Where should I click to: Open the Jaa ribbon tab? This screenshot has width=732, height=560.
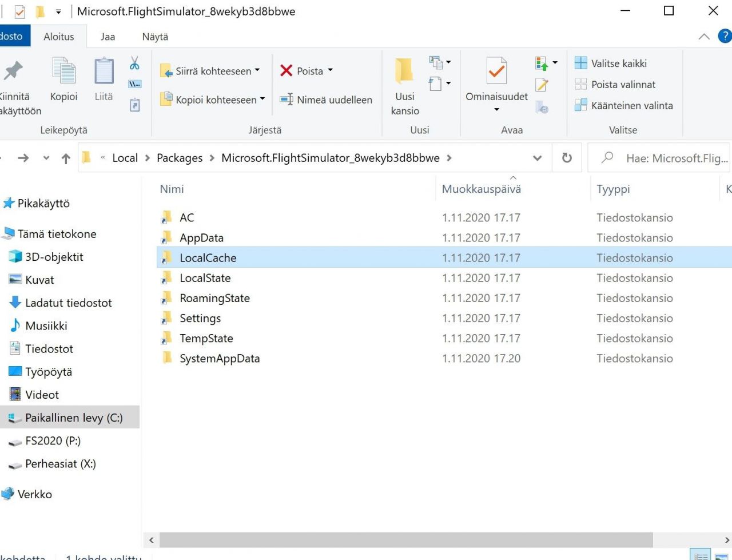[x=108, y=37]
